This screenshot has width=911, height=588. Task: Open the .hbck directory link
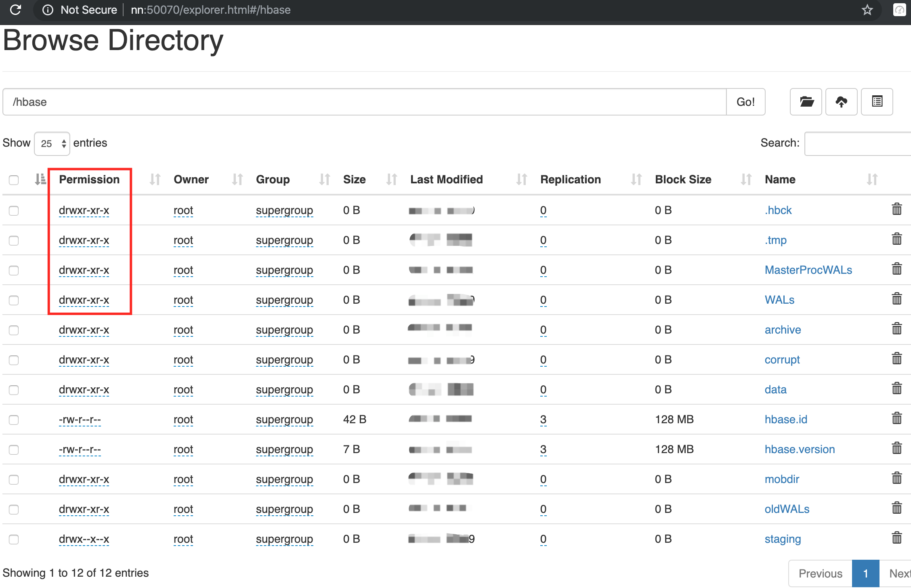[x=778, y=210]
